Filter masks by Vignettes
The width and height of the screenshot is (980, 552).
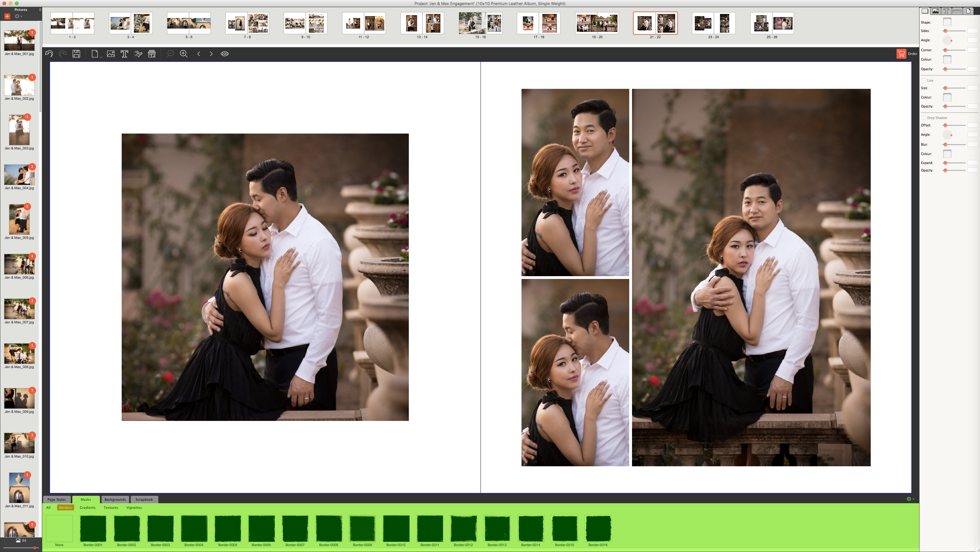point(134,507)
